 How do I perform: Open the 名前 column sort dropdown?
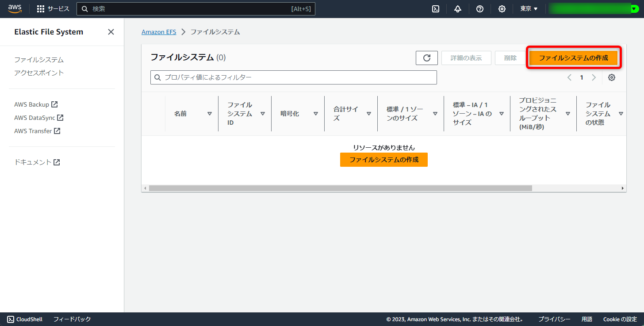pos(209,113)
